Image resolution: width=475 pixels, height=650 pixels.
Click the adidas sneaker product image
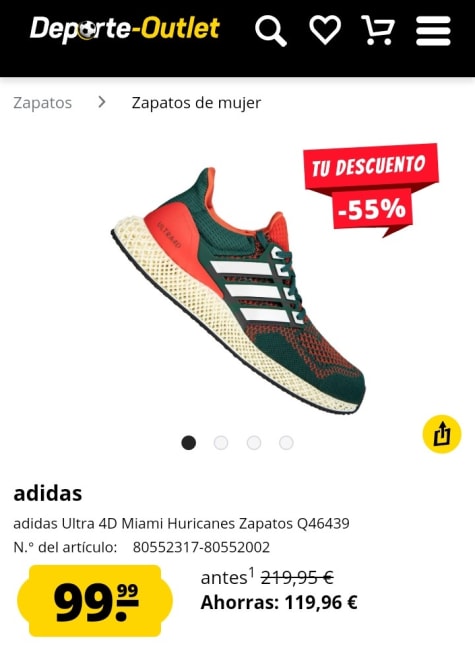238,290
